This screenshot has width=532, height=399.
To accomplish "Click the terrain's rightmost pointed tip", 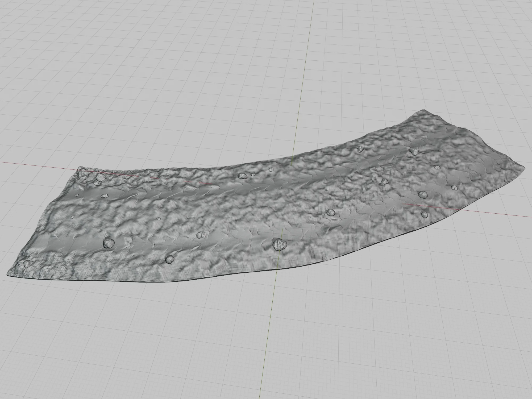I will point(525,168).
